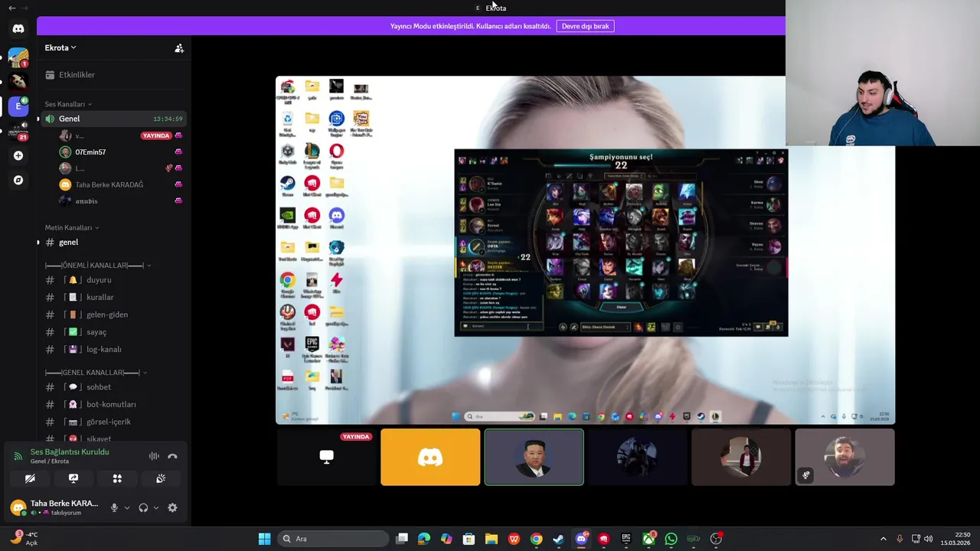Open WhatsApp from the taskbar
The width and height of the screenshot is (980, 551).
pyautogui.click(x=671, y=539)
